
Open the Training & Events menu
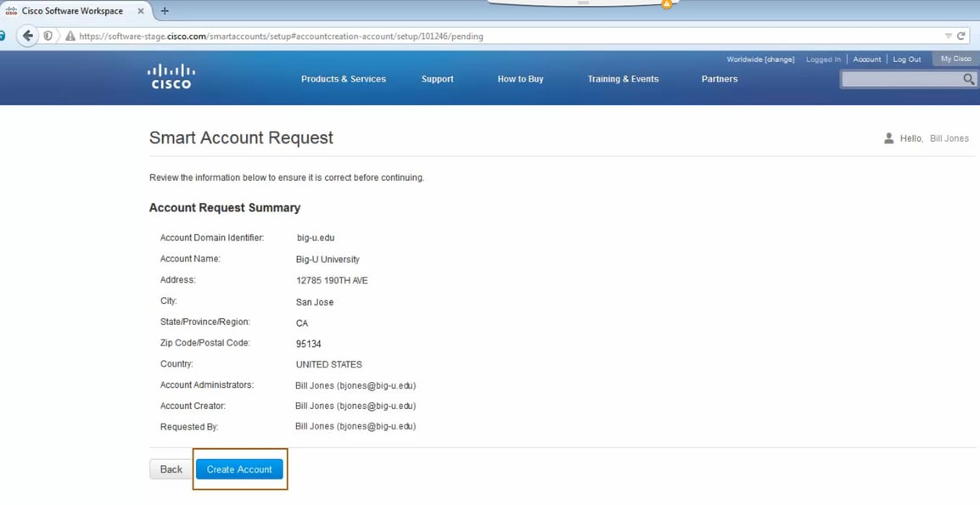point(623,78)
